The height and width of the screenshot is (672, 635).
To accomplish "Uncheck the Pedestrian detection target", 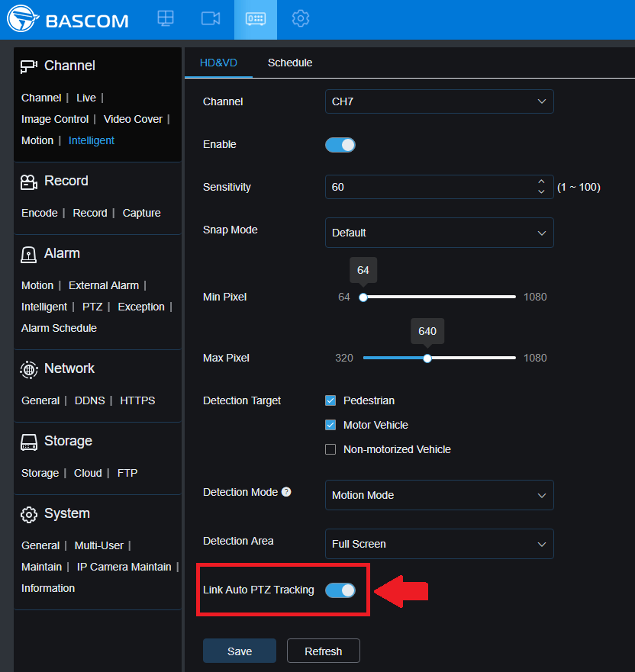I will [330, 400].
